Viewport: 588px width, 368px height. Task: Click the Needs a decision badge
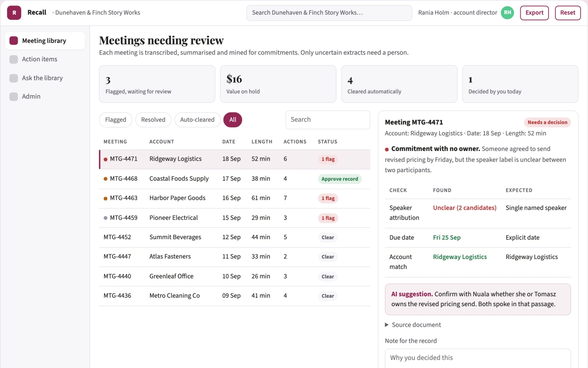click(x=547, y=122)
